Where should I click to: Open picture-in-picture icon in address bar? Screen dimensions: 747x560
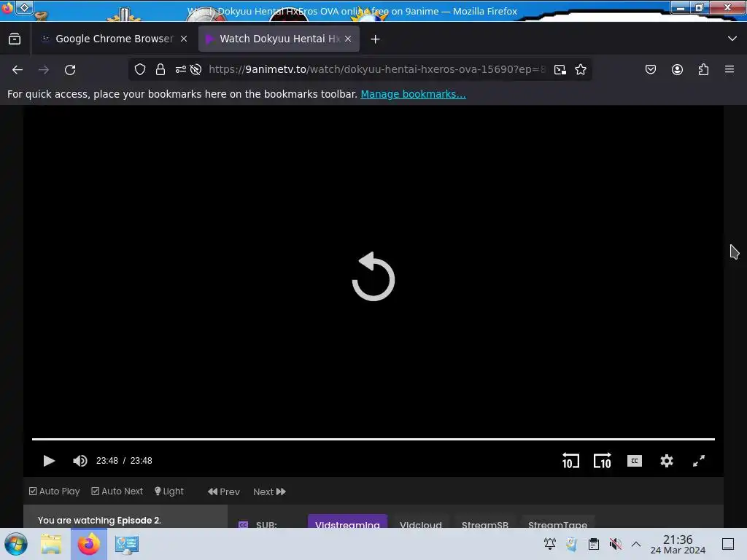tap(560, 69)
